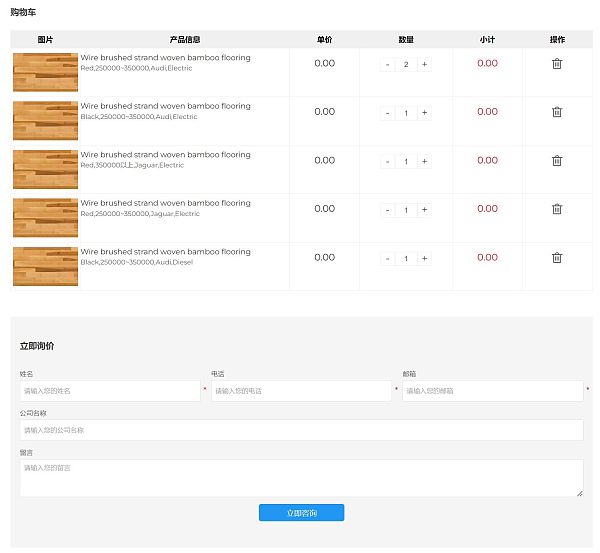Focus the 姓名 name input field
The height and width of the screenshot is (553, 600).
pos(109,391)
